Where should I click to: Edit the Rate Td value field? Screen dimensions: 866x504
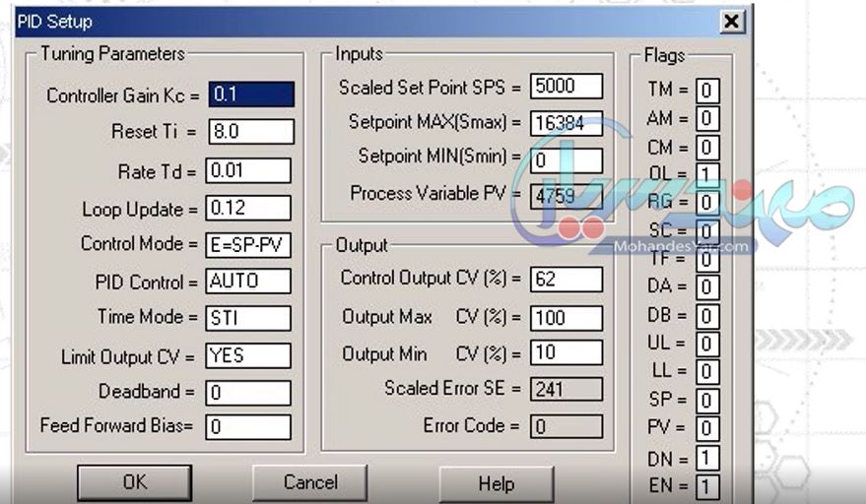[248, 170]
